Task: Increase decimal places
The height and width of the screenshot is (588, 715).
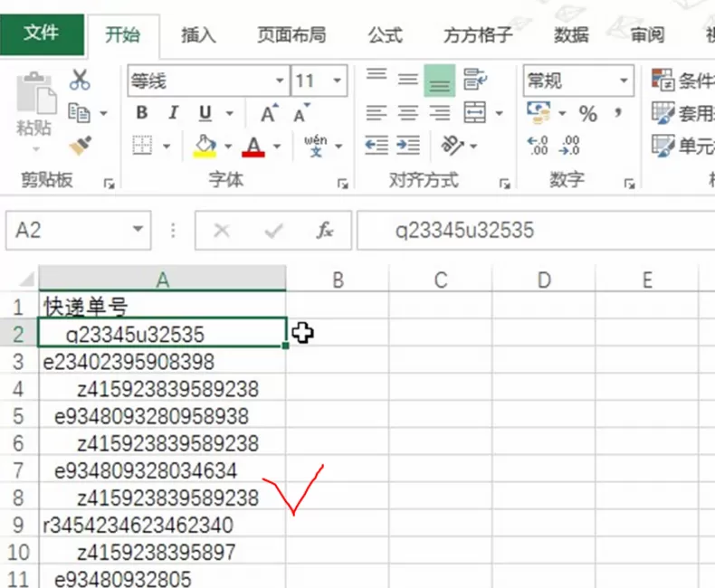Action: (x=538, y=146)
